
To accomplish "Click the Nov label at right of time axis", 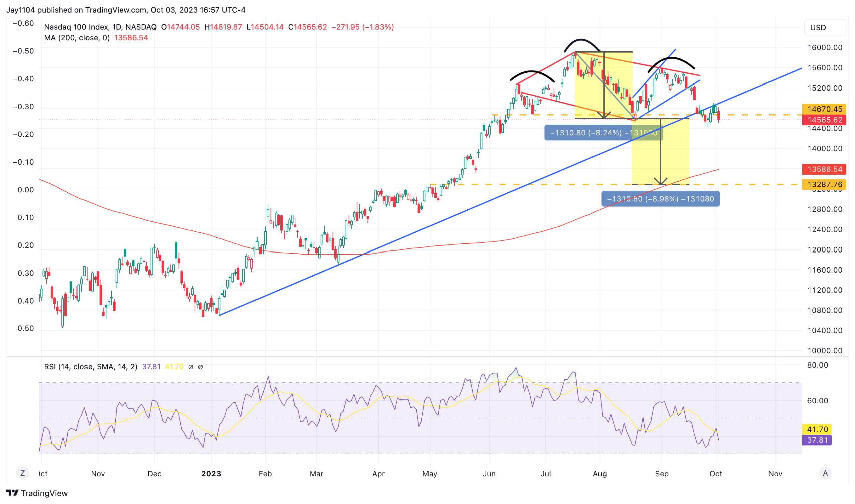I will [775, 473].
